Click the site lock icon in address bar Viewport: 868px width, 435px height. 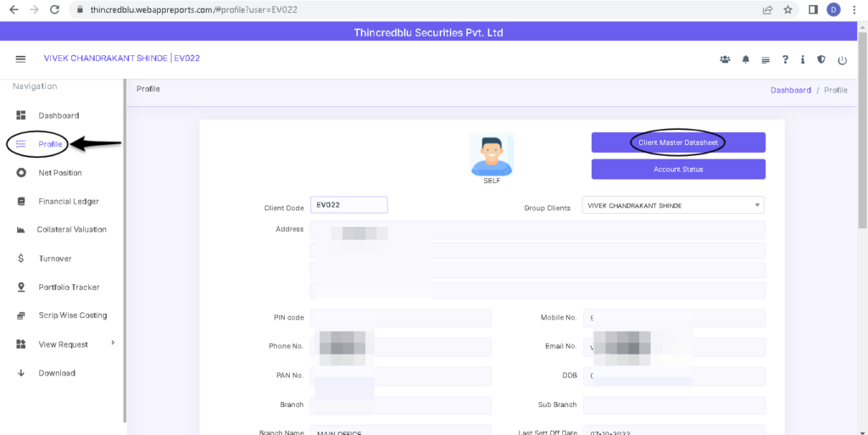tap(81, 9)
